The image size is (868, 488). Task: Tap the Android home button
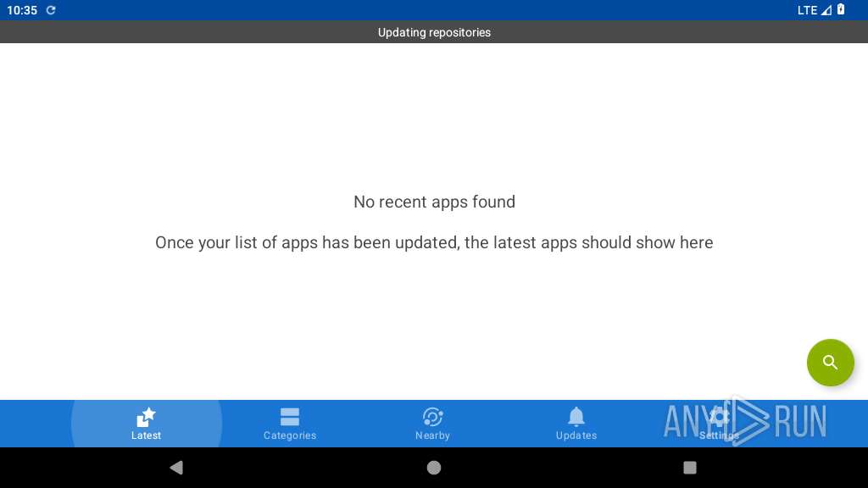pos(434,468)
